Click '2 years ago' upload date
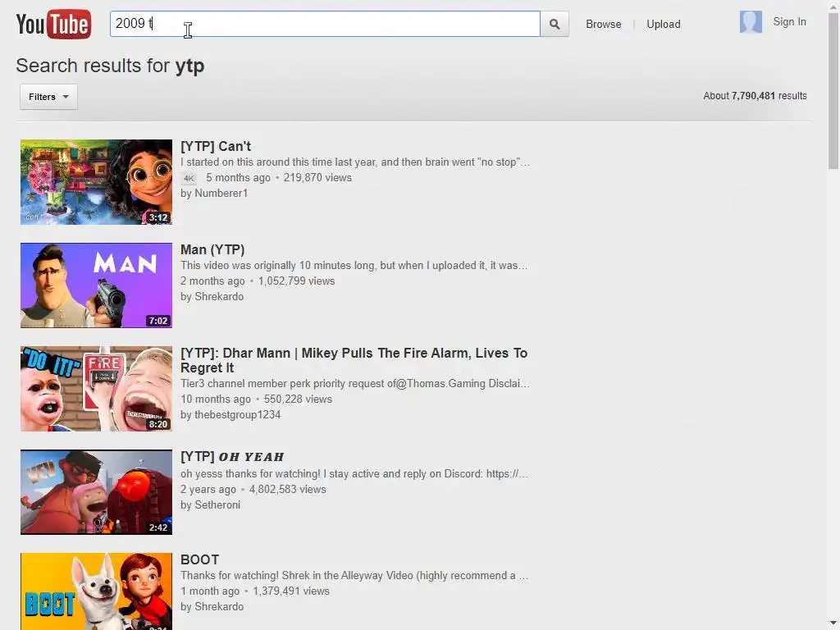The image size is (840, 630). (208, 489)
